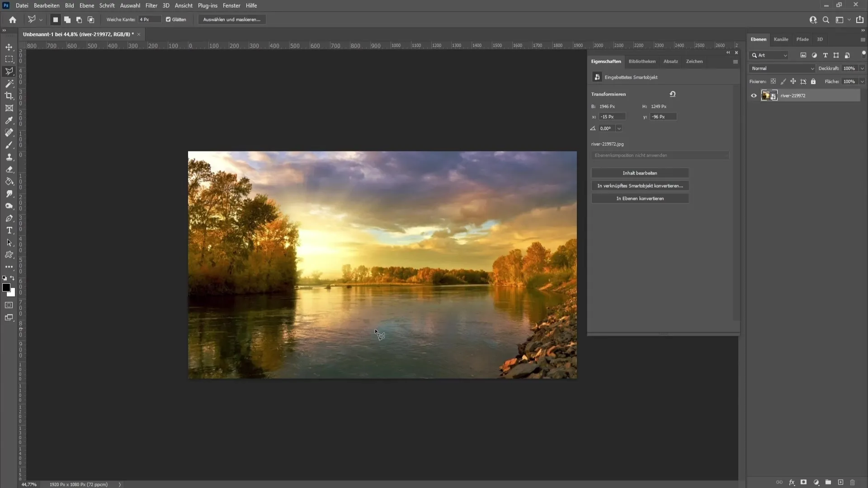Image resolution: width=868 pixels, height=488 pixels.
Task: Click In Ebenen konvertieren button
Action: click(x=640, y=198)
